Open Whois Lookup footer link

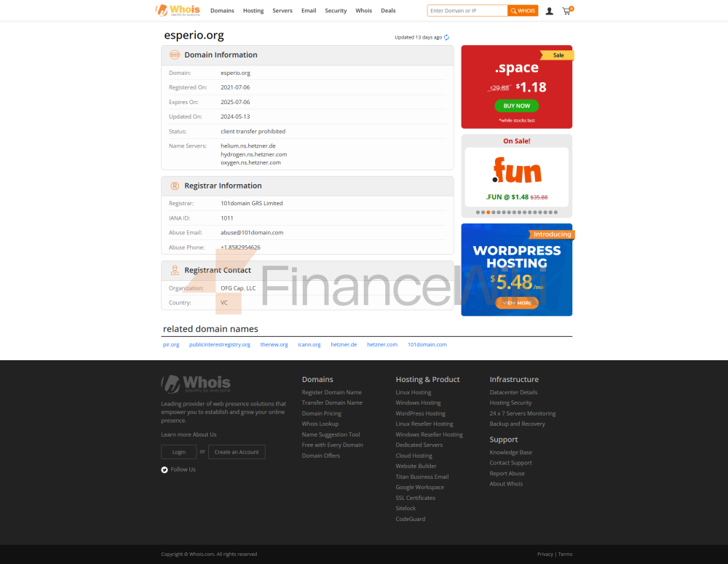[320, 424]
